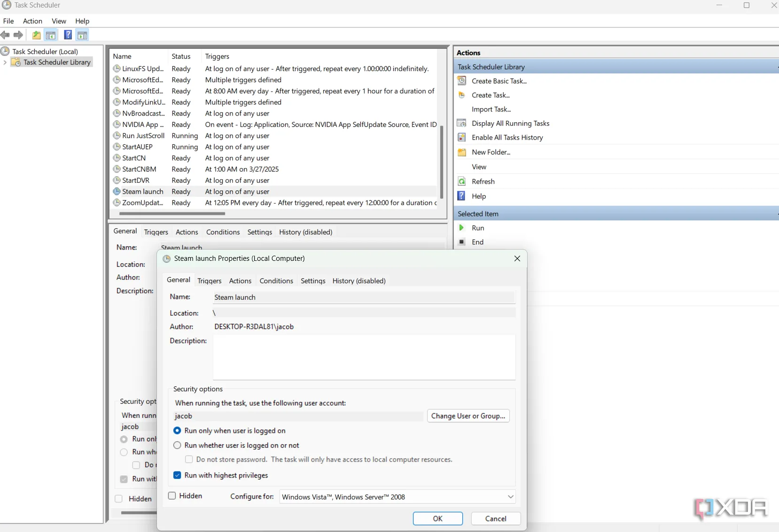Select the ModifyLinkU... task row
Screen dimensions: 779x532
pyautogui.click(x=274, y=102)
